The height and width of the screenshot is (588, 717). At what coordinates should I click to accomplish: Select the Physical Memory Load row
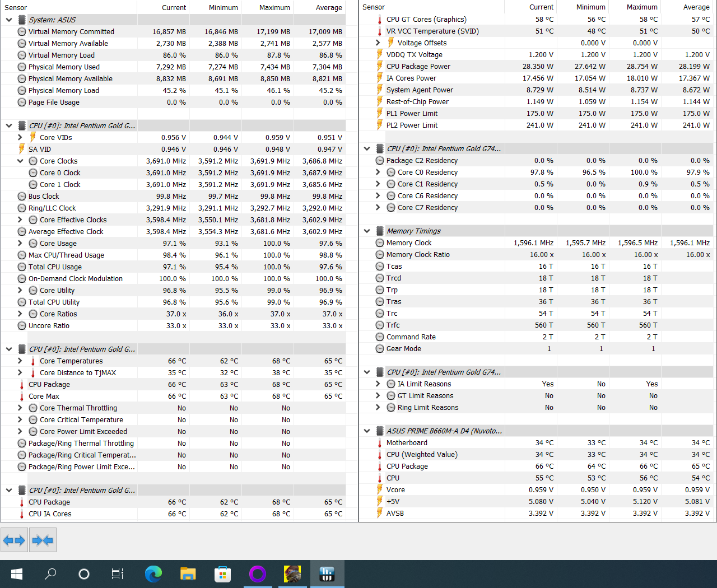coord(173,90)
